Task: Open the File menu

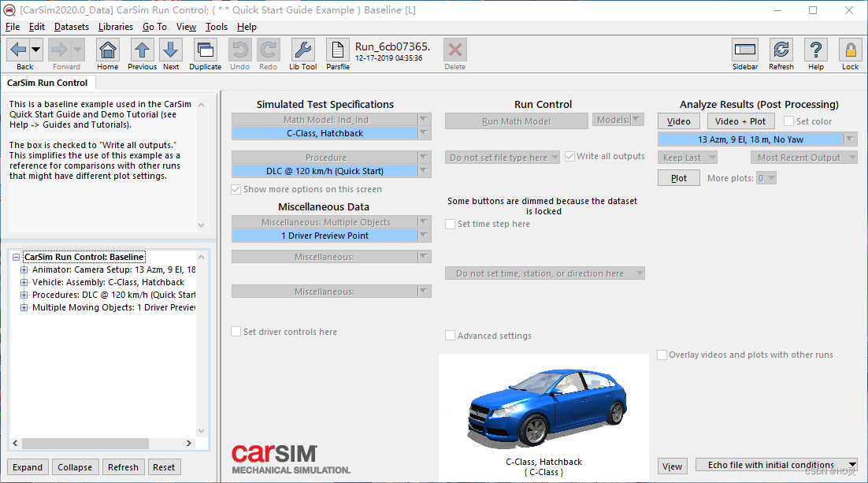Action: (x=12, y=27)
